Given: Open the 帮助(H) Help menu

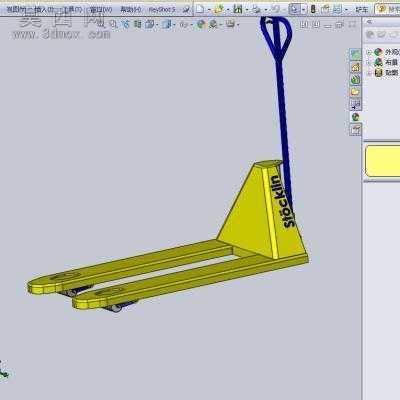Looking at the screenshot, I should [130, 10].
